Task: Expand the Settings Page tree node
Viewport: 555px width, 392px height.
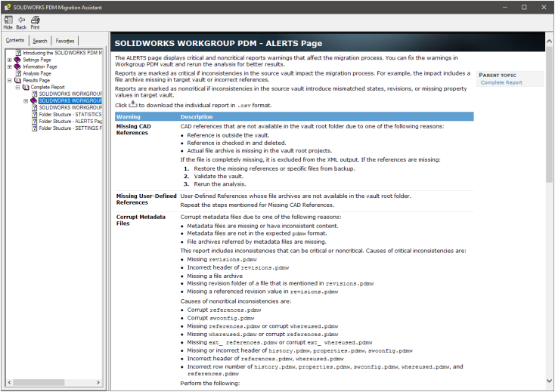Action: [9, 60]
